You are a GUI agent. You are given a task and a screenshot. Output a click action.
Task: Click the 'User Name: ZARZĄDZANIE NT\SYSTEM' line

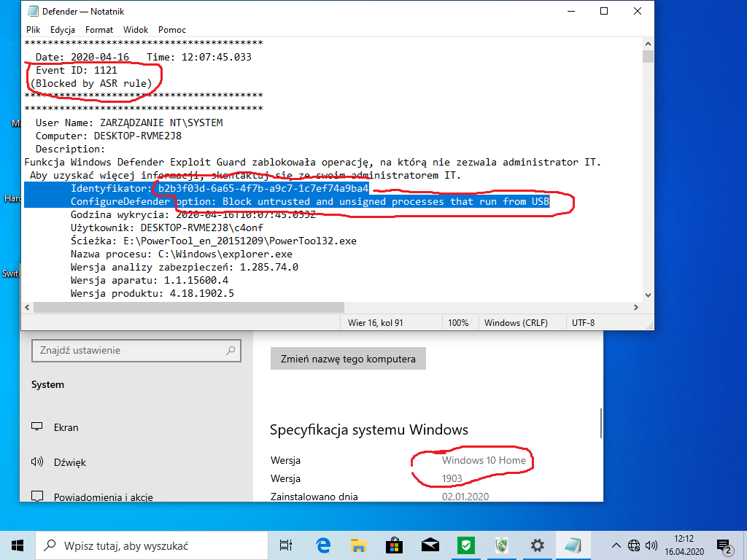tap(129, 122)
